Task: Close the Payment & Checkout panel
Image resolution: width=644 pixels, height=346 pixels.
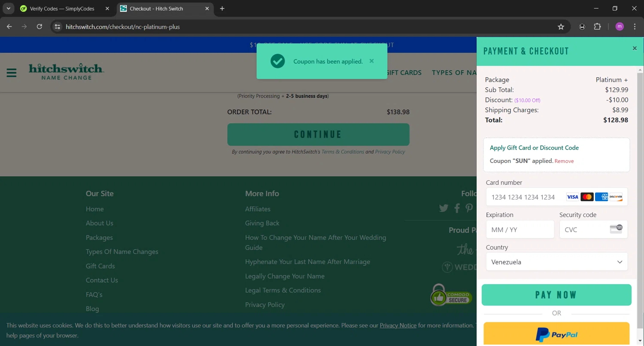Action: coord(635,48)
